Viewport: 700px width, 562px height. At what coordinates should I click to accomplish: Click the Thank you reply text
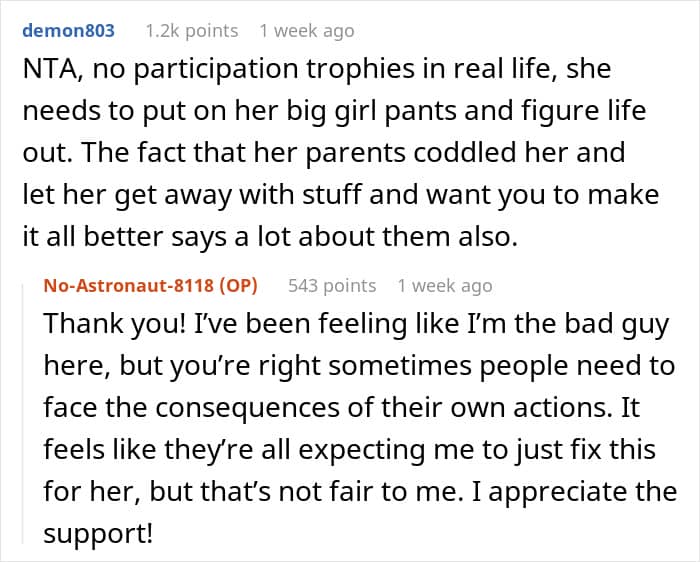point(360,429)
